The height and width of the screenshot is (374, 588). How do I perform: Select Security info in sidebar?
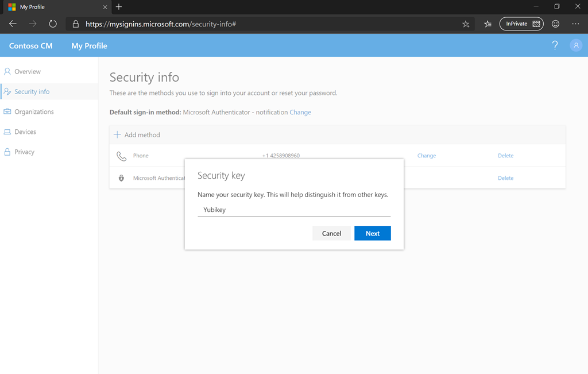point(32,92)
